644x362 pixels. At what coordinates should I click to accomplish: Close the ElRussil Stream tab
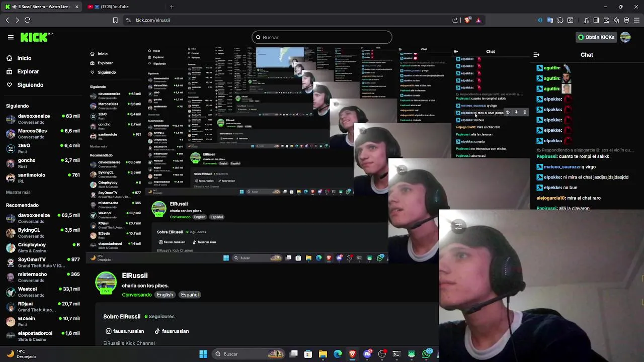click(x=76, y=7)
